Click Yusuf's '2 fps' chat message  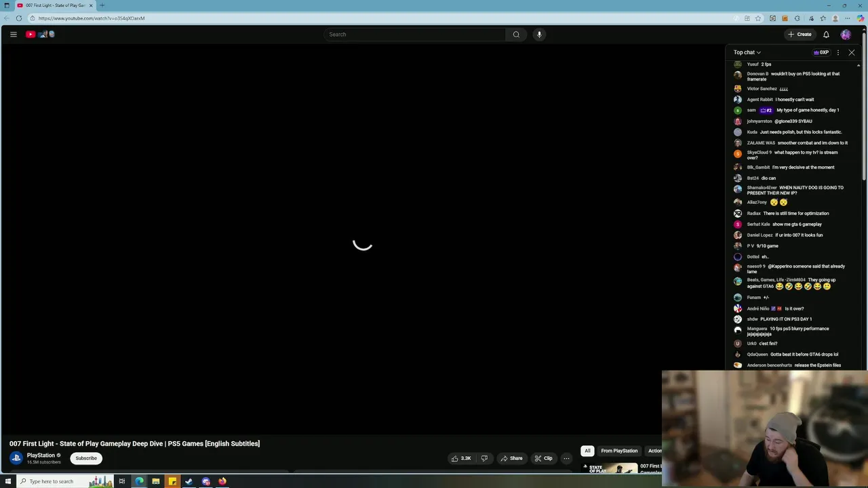[x=766, y=64]
